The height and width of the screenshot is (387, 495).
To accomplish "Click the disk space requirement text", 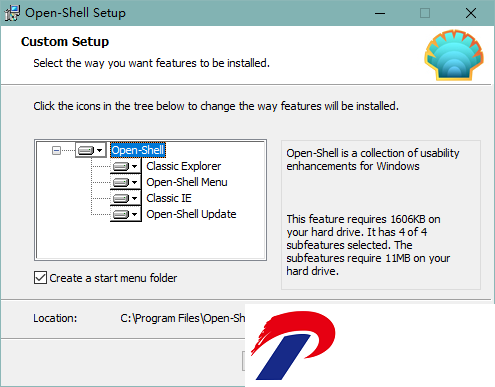I will coord(368,245).
